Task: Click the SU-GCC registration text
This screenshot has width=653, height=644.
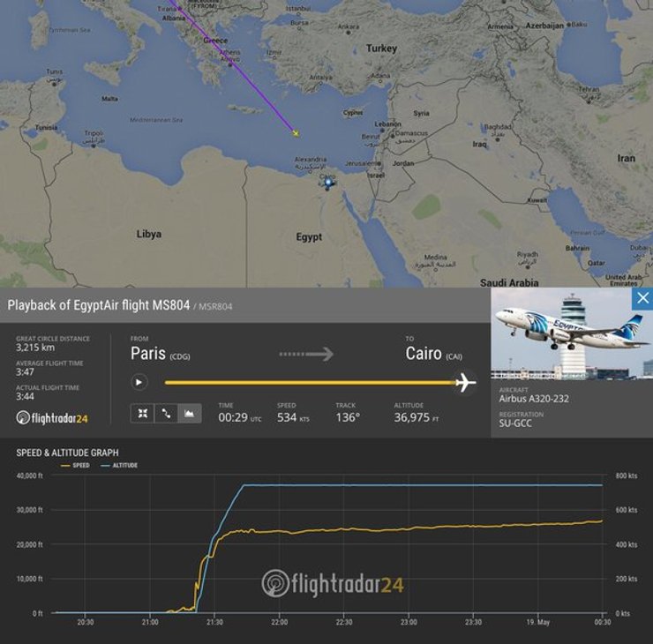Action: 516,424
